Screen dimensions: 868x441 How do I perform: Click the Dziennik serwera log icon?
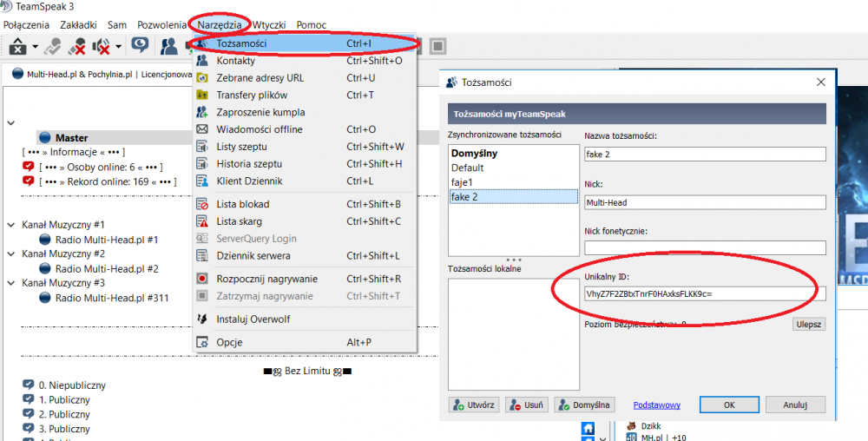[201, 256]
